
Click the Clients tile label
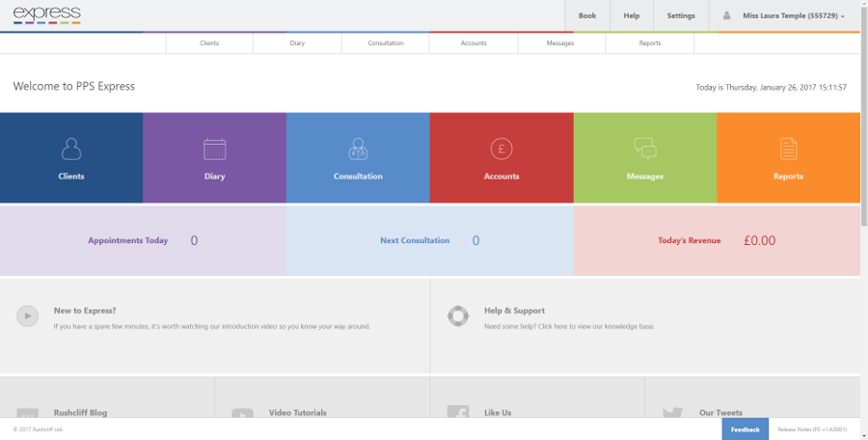[x=71, y=177]
